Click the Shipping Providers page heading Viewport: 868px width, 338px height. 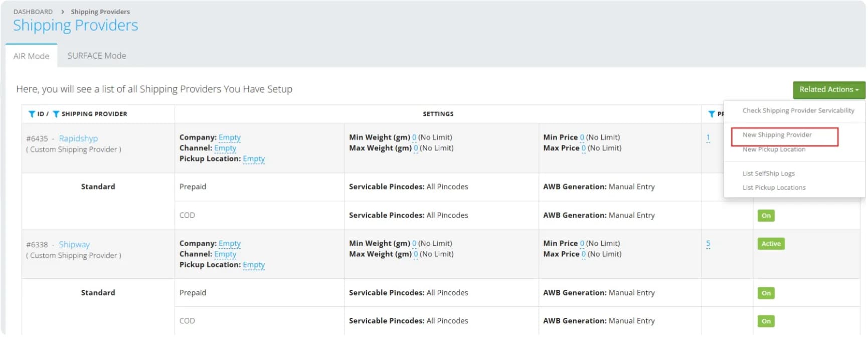tap(75, 25)
